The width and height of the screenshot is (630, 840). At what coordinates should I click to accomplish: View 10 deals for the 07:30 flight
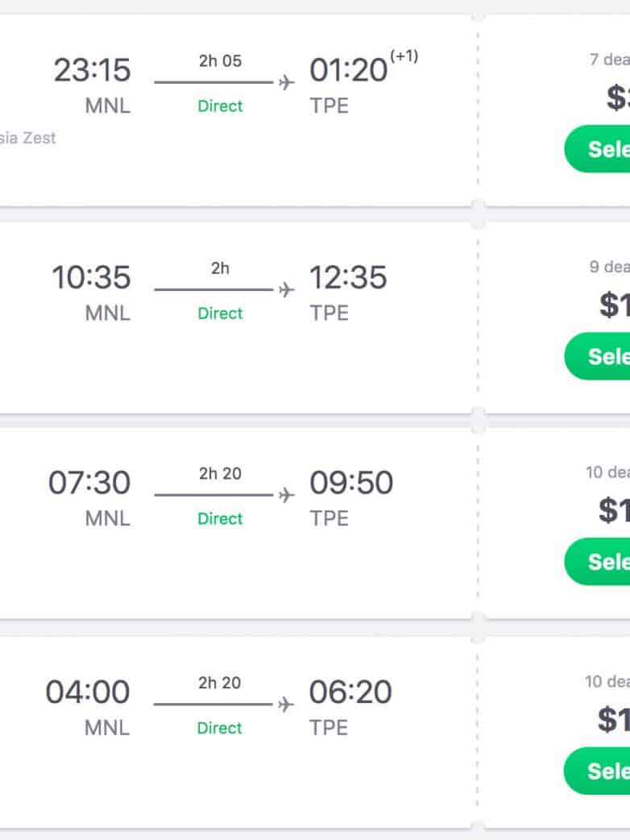click(608, 472)
